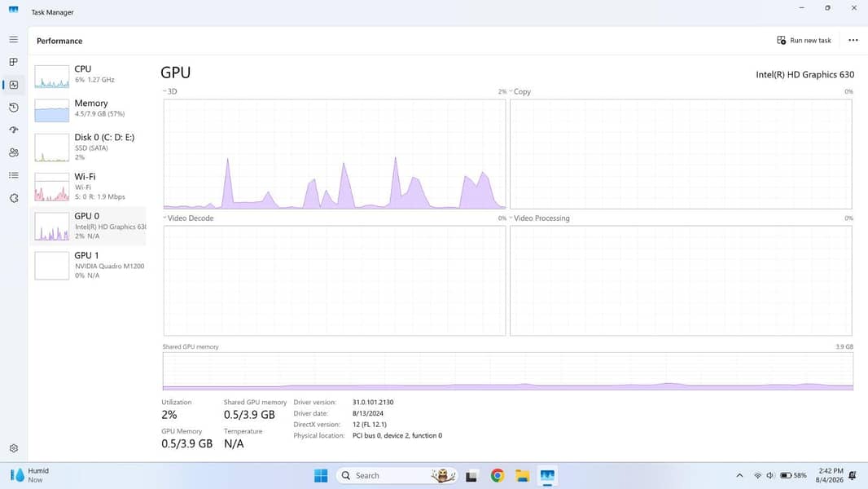Screen dimensions: 868x489
Task: Click the taskbar Search box
Action: (x=397, y=476)
